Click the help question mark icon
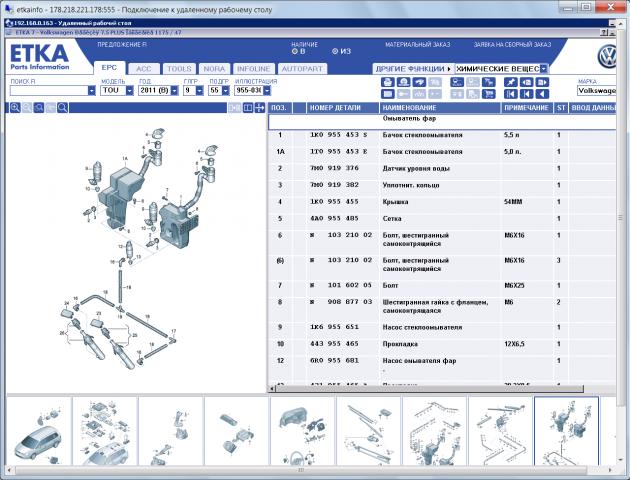The width and height of the screenshot is (630, 480). point(604,33)
